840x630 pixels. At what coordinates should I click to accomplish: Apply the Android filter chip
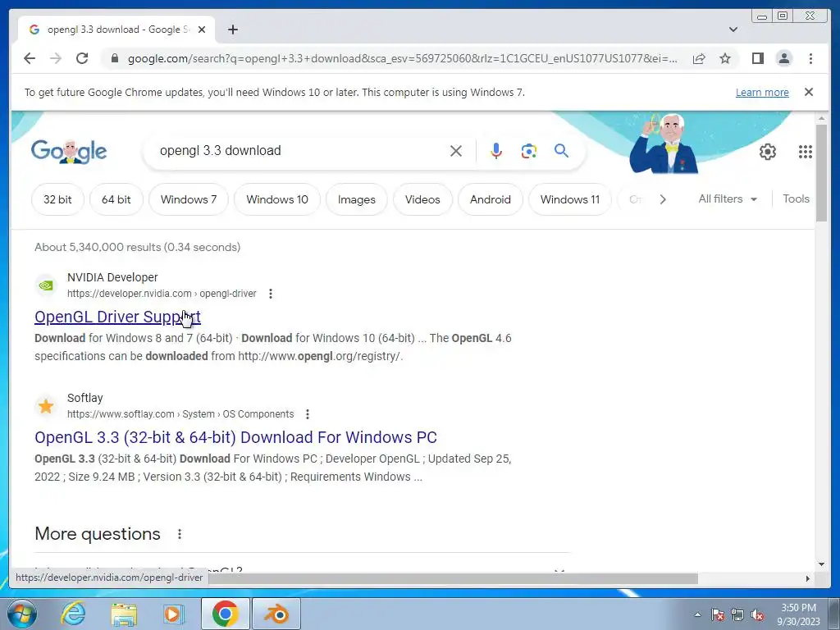click(x=491, y=199)
